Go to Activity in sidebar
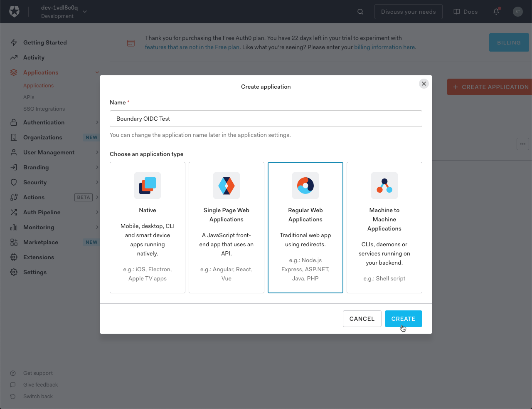Viewport: 532px width, 409px height. click(34, 57)
